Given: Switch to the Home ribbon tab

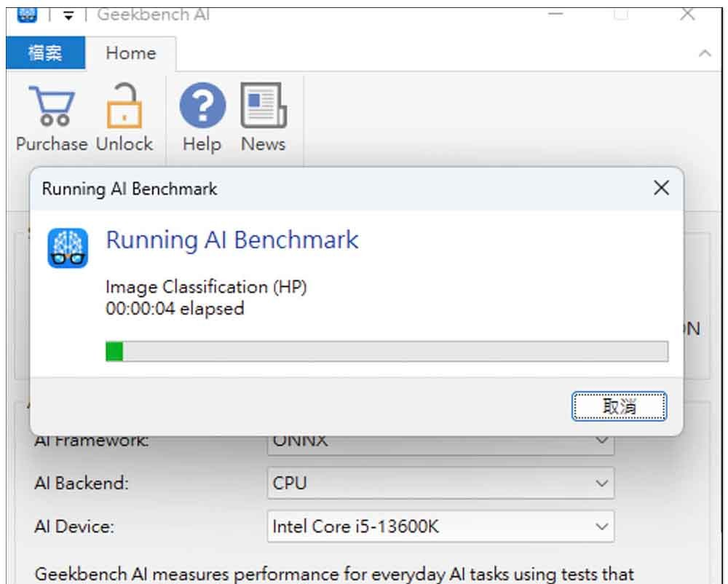Looking at the screenshot, I should (x=130, y=53).
